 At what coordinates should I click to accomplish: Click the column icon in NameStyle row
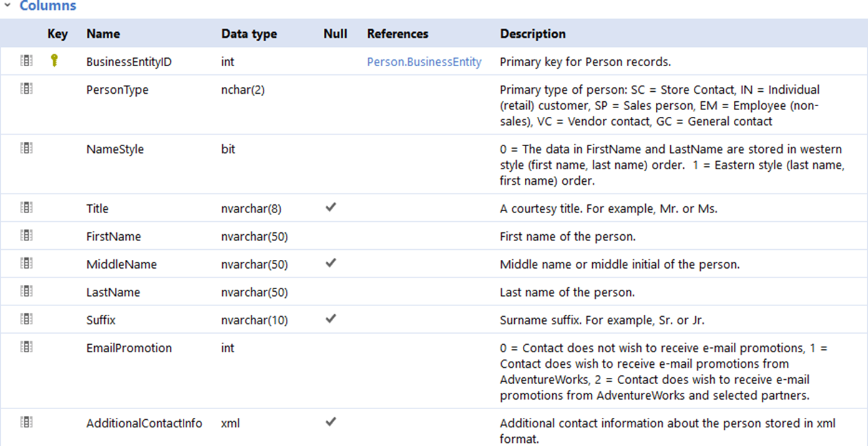pyautogui.click(x=26, y=148)
